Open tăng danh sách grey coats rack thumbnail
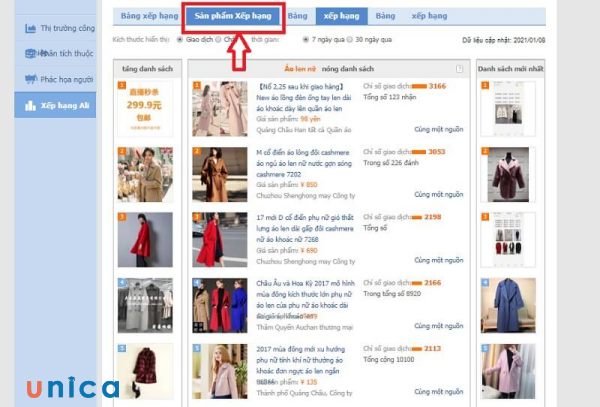Screen dimensions: 600x407 click(145, 306)
